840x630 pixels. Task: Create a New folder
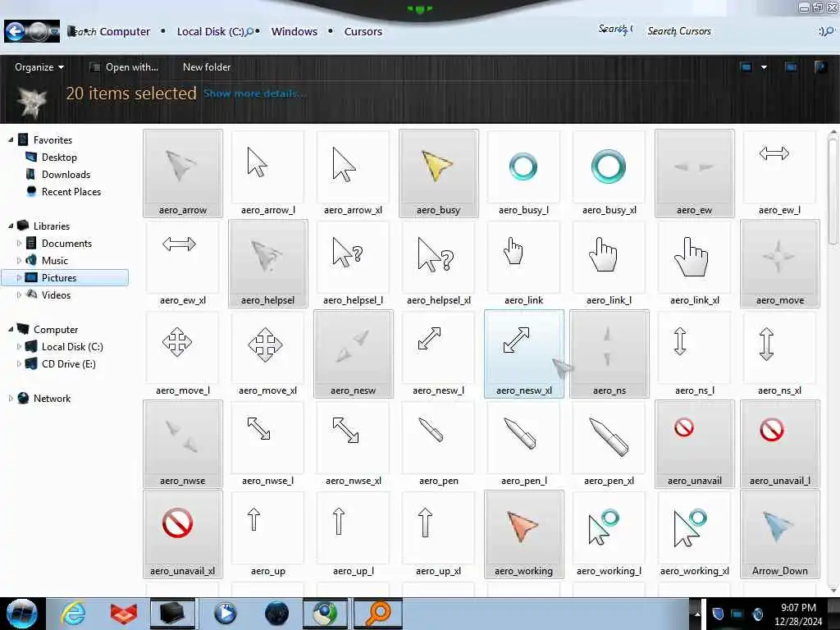pos(206,67)
